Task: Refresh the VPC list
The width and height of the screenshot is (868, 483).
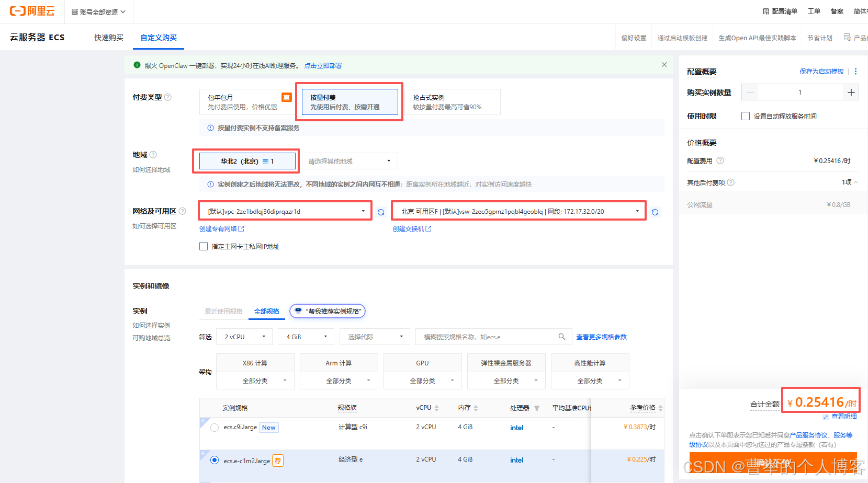Action: [381, 212]
